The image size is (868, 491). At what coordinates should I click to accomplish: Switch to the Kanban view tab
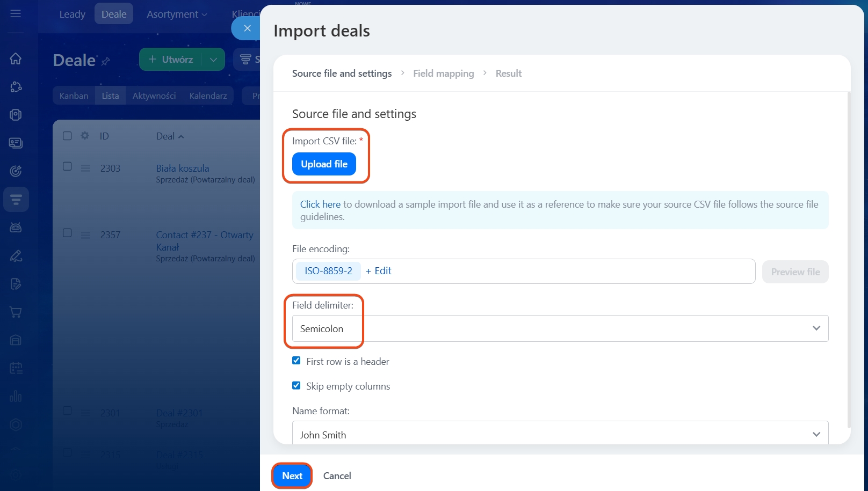coord(74,96)
